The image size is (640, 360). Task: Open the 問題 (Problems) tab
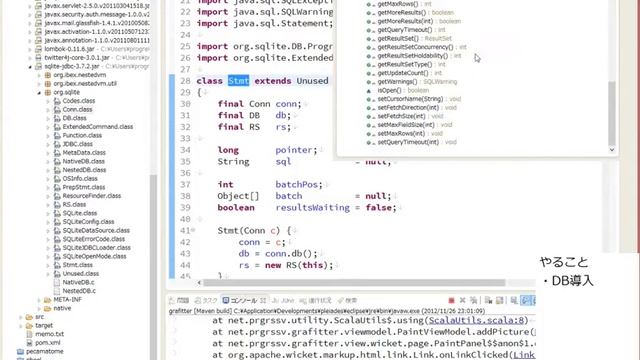[x=179, y=300]
